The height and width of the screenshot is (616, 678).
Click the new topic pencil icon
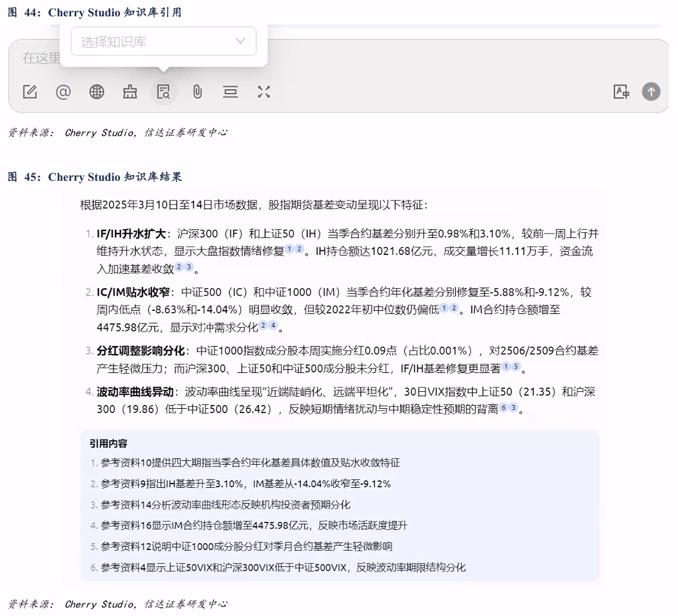[x=30, y=92]
